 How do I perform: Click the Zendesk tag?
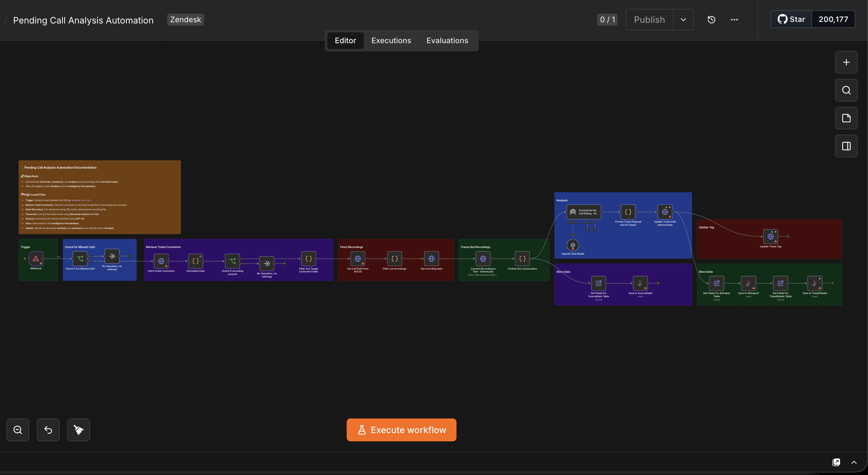click(185, 20)
